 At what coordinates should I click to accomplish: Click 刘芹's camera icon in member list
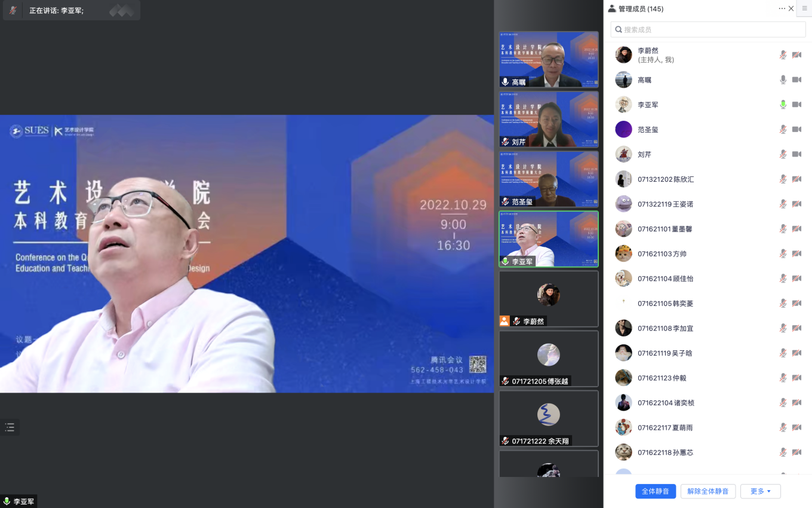point(796,154)
